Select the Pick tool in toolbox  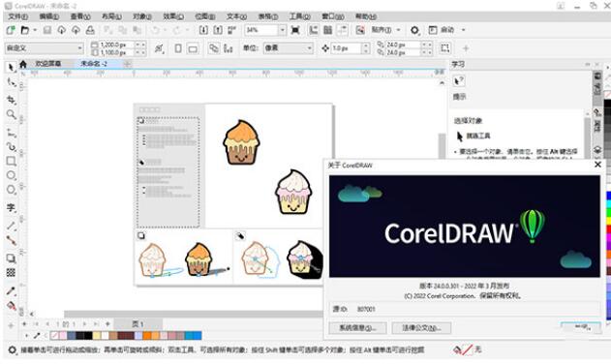[11, 67]
